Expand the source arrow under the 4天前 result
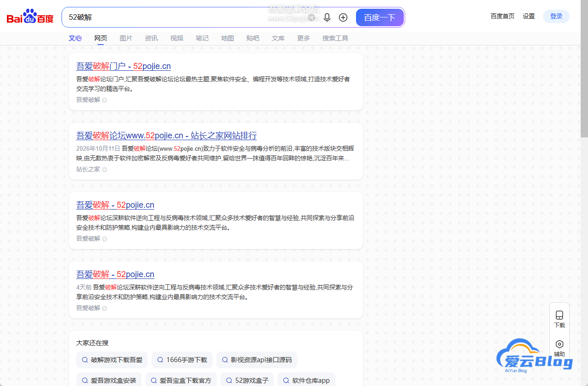Screen dimensions: 588x386 tap(104, 308)
